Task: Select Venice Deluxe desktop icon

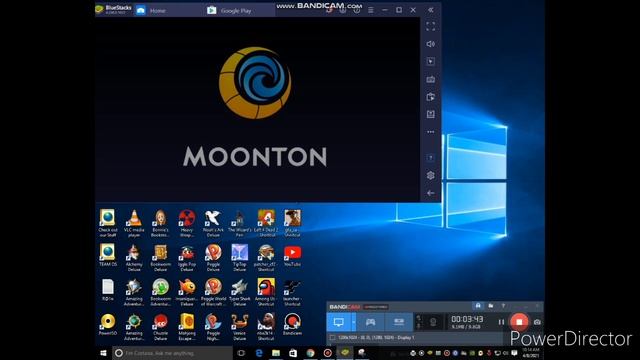Action: (240, 327)
